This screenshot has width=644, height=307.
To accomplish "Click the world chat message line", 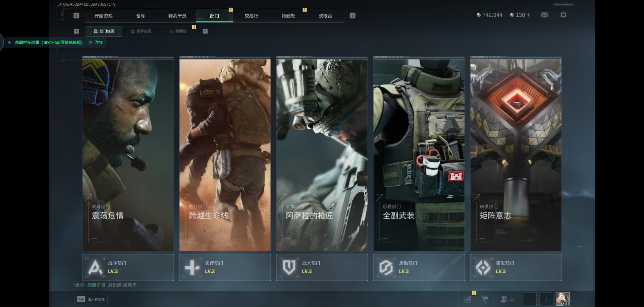I will click(x=105, y=285).
